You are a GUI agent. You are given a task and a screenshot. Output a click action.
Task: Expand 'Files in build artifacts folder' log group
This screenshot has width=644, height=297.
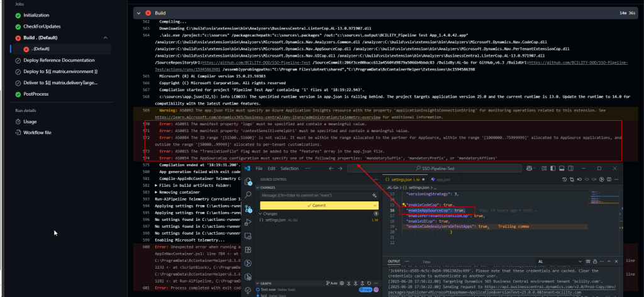tap(156, 186)
